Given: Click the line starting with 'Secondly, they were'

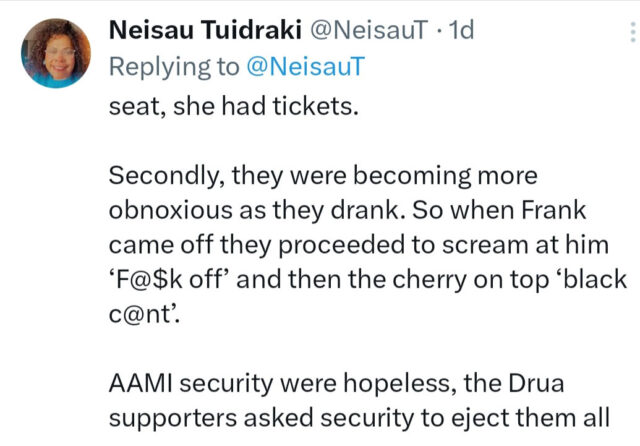Looking at the screenshot, I should (x=323, y=176).
